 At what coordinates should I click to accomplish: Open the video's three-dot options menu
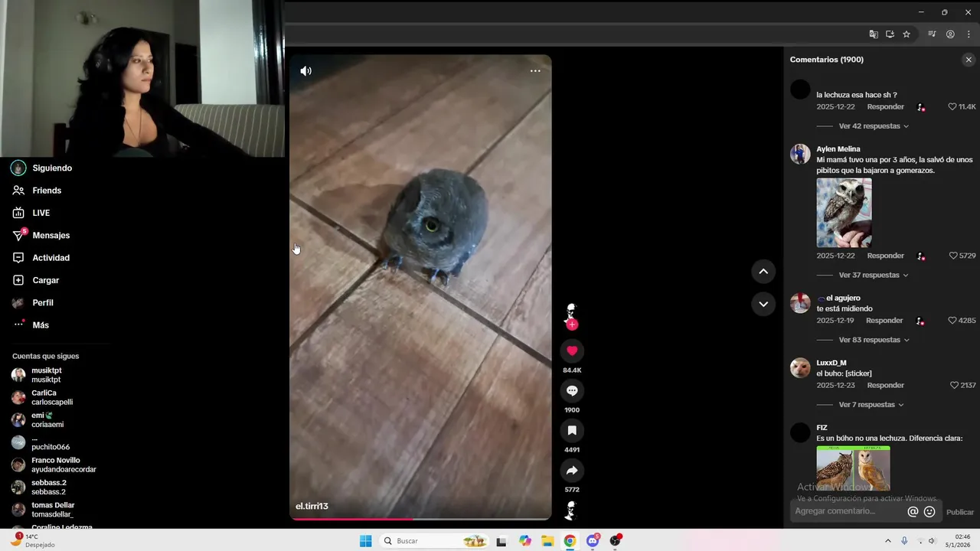point(535,71)
